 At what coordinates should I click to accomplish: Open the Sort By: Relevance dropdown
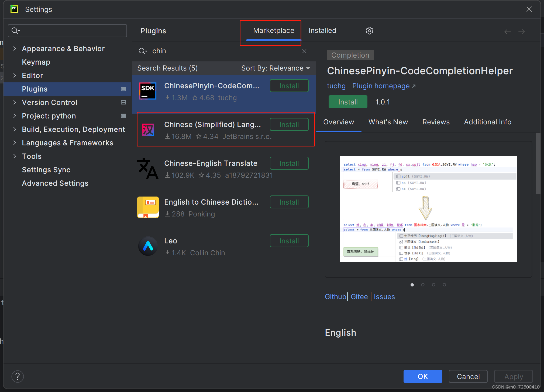pos(276,68)
